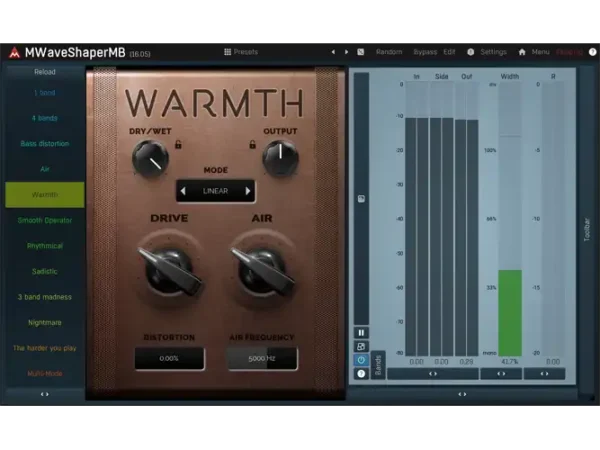Select the previous Mode with the left arrow
600x450 pixels.
coord(183,191)
